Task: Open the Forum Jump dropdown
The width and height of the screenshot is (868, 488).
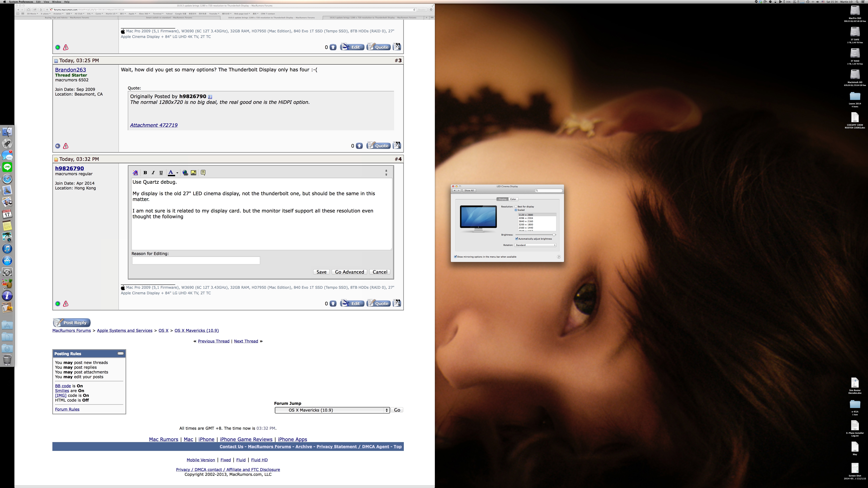Action: click(x=332, y=410)
